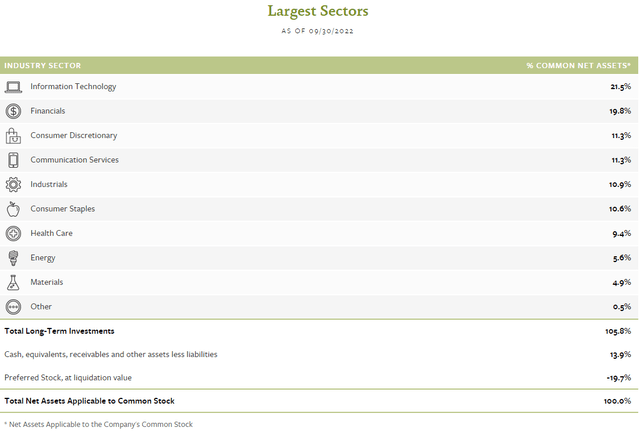Click the flask icon for Materials
The height and width of the screenshot is (431, 640).
(13, 282)
